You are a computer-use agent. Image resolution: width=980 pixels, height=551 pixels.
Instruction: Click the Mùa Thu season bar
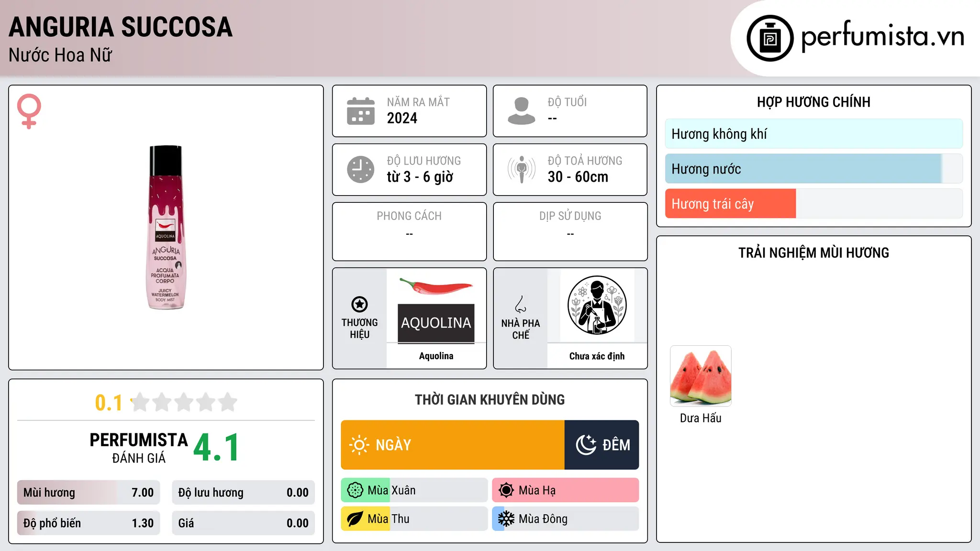(414, 519)
